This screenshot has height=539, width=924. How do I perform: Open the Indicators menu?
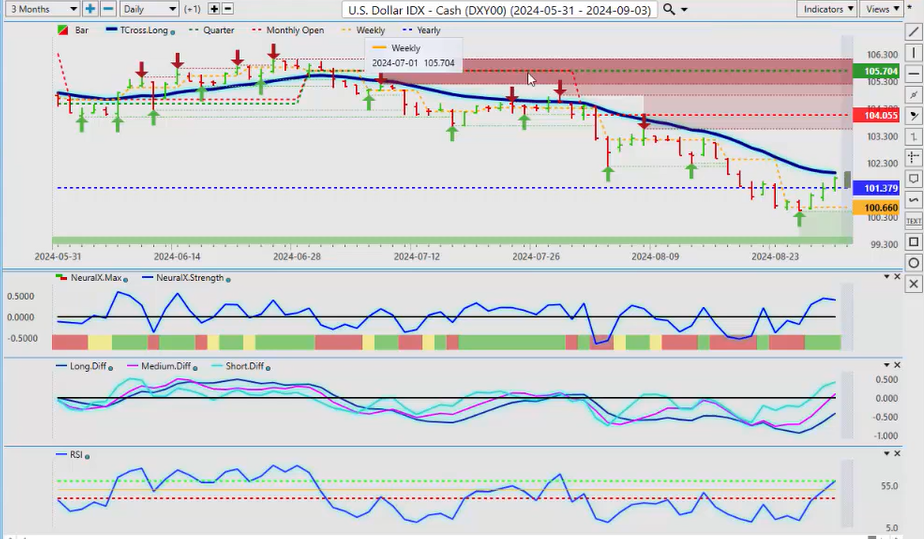click(x=829, y=9)
